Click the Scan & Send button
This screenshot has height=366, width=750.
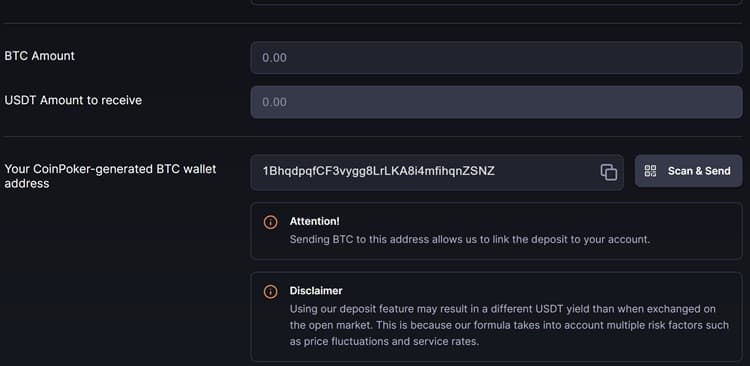(688, 171)
